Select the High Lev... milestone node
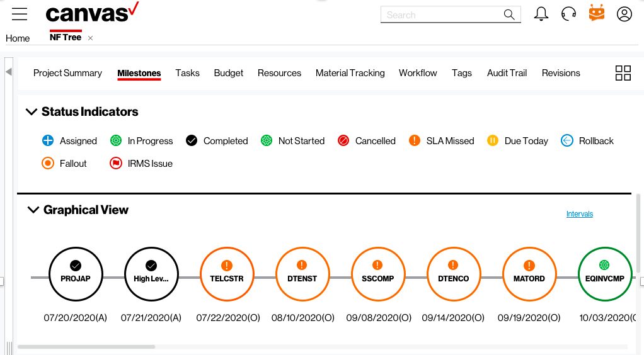This screenshot has height=355, width=644. click(151, 274)
